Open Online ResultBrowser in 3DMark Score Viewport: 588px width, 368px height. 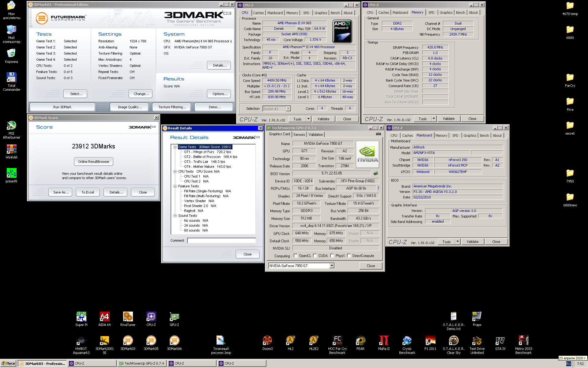pyautogui.click(x=94, y=162)
